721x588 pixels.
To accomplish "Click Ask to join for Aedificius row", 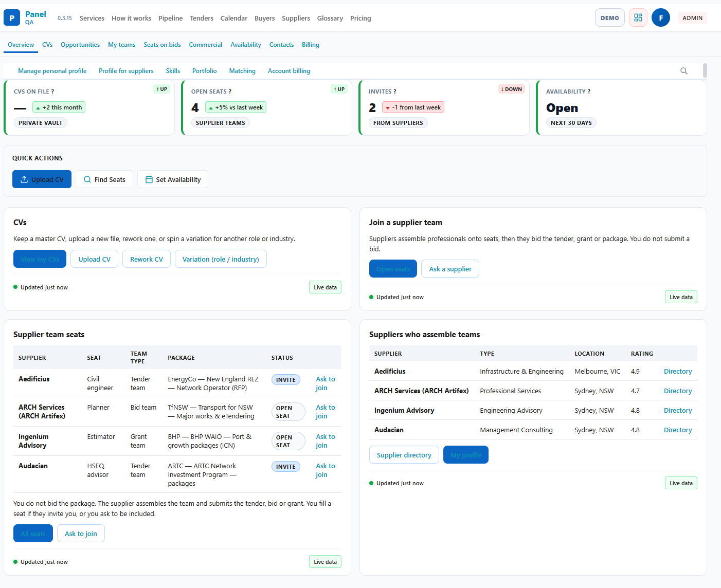I will 326,383.
